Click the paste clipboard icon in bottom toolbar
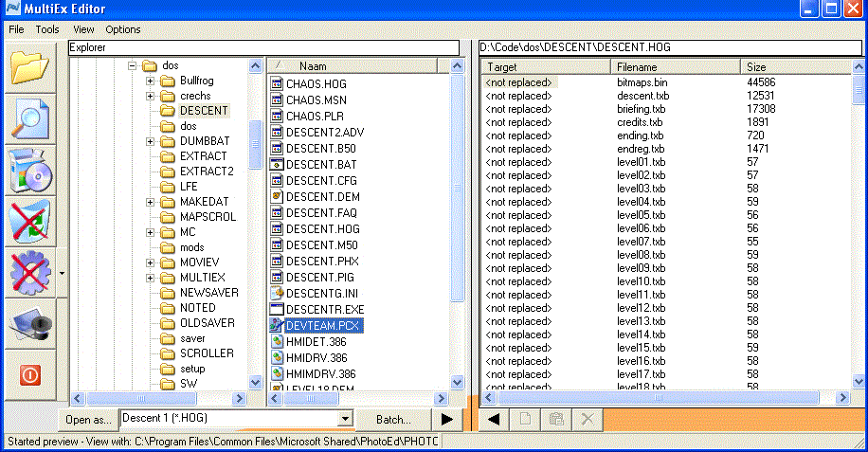The image size is (868, 452). click(556, 420)
